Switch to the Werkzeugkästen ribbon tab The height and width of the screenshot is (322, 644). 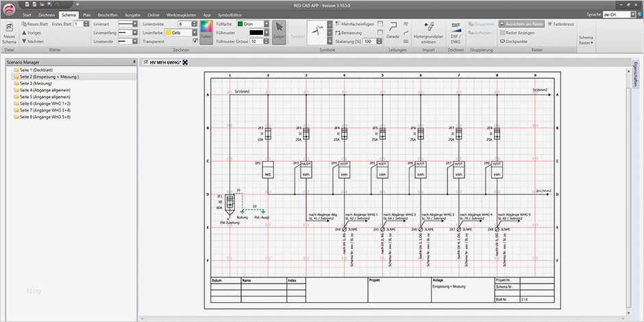[181, 15]
